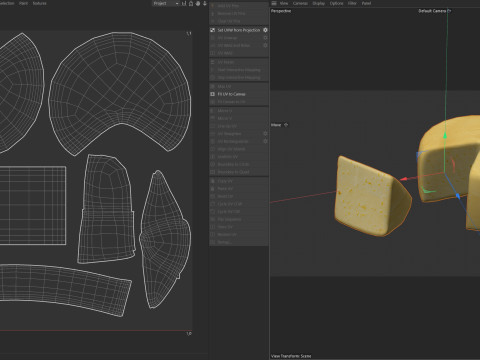Open UV Weld and Relax options gear
The width and height of the screenshot is (480, 360).
265,45
